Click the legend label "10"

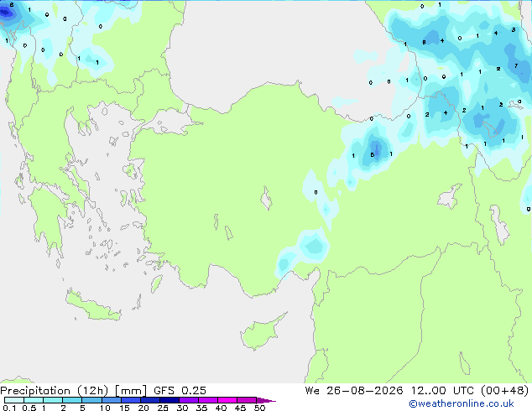[x=105, y=408]
